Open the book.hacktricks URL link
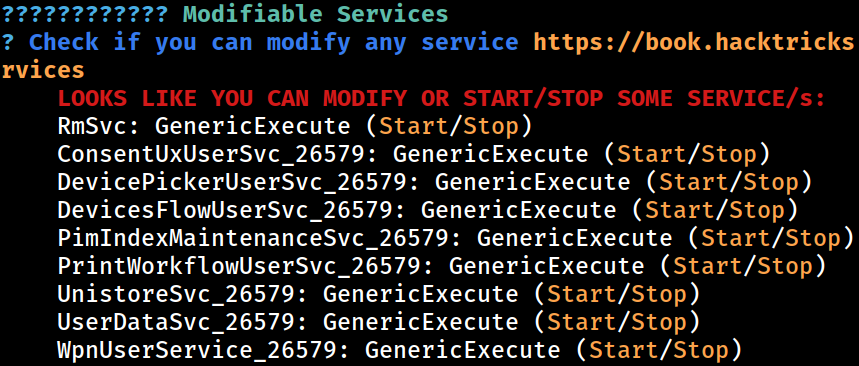This screenshot has width=859, height=366. pos(694,42)
